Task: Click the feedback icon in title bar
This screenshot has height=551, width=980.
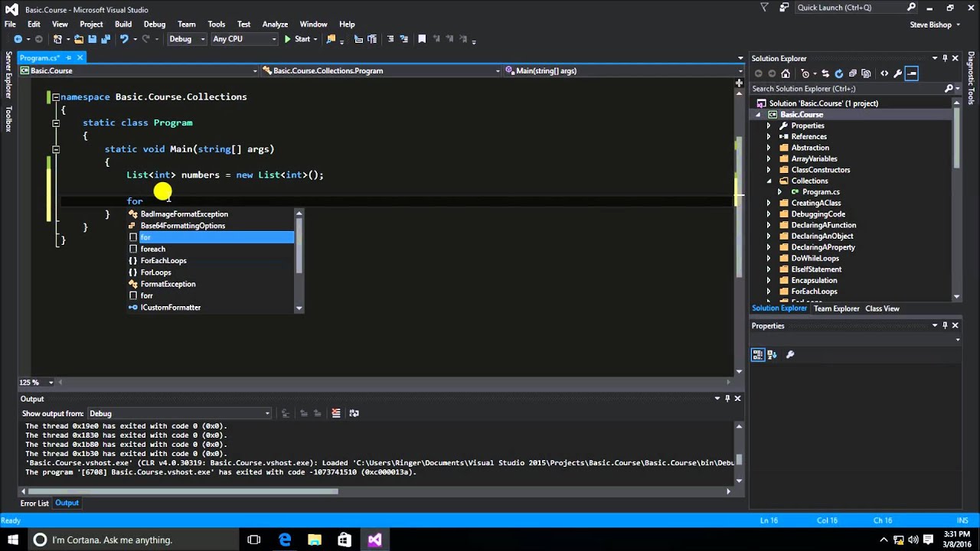Action: click(784, 8)
